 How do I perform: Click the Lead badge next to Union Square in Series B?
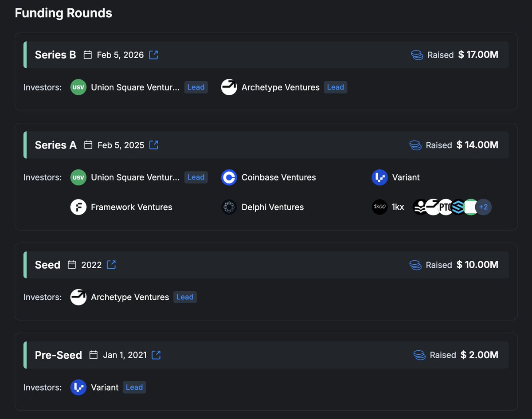pyautogui.click(x=196, y=87)
